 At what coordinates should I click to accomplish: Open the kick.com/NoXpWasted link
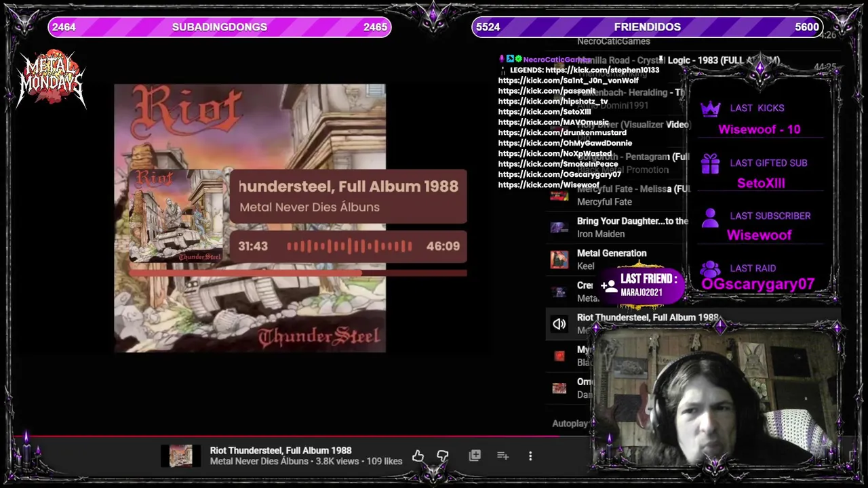[555, 154]
